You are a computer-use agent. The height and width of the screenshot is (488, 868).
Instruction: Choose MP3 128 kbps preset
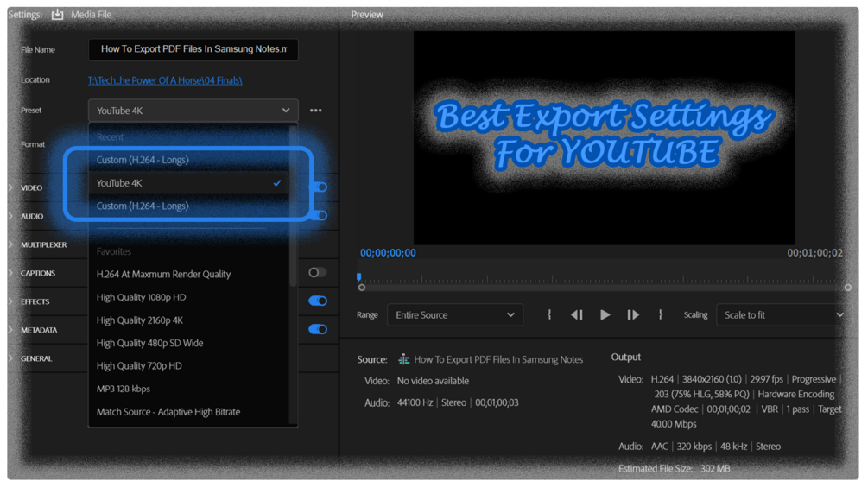point(189,389)
